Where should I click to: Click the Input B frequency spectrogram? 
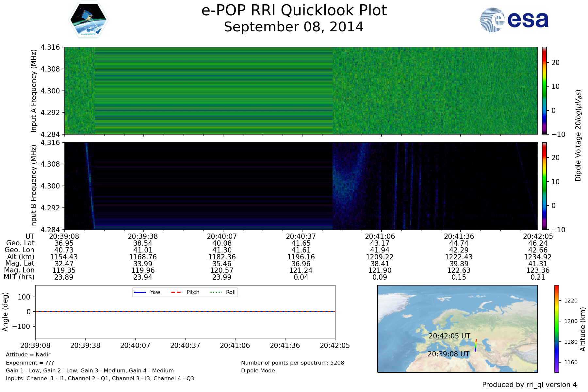(x=301, y=186)
